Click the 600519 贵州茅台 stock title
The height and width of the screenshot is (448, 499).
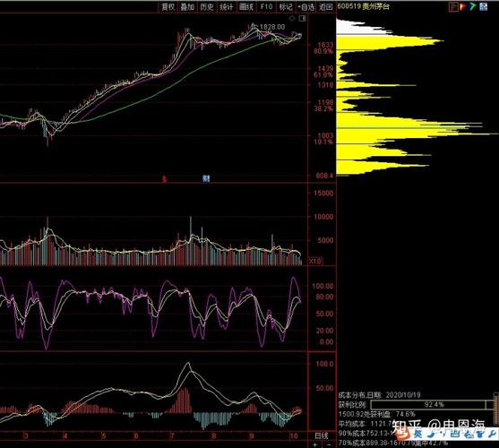point(364,6)
